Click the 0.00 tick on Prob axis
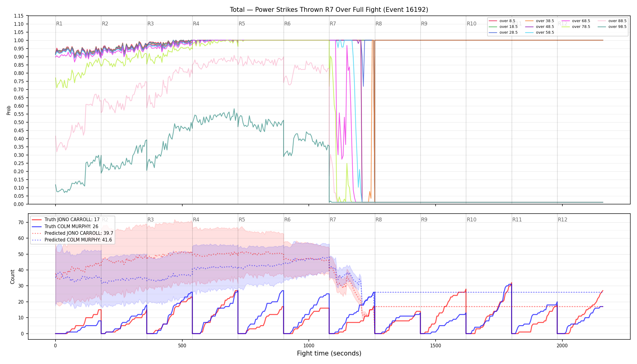637x364 pixels. tap(19, 204)
